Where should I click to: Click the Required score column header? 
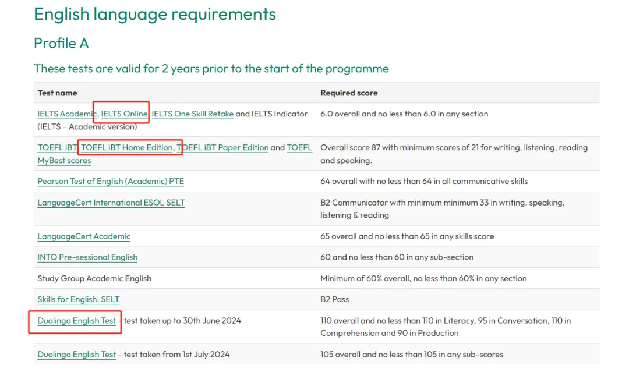tap(349, 93)
